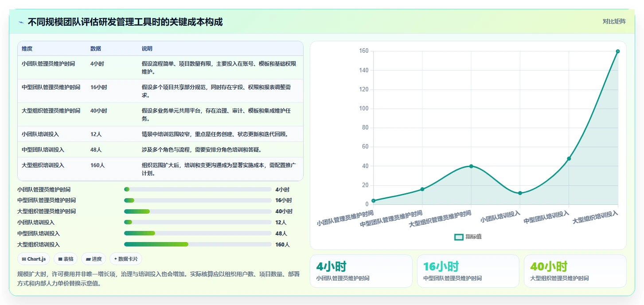The image size is (644, 305).
Task: Click the 小团队培训投入 progress bar label
Action: (36, 223)
